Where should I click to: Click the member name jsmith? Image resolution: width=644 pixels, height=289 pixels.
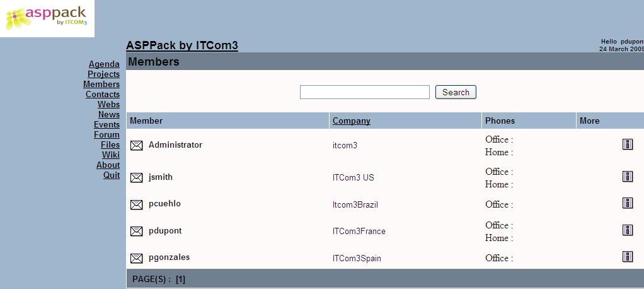[161, 177]
